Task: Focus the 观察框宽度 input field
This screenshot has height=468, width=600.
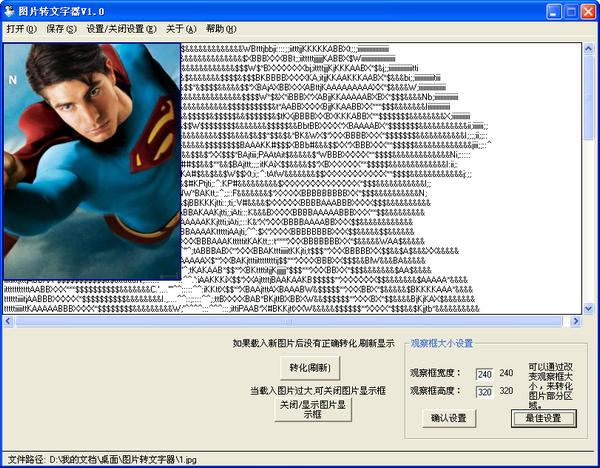Action: [x=484, y=374]
